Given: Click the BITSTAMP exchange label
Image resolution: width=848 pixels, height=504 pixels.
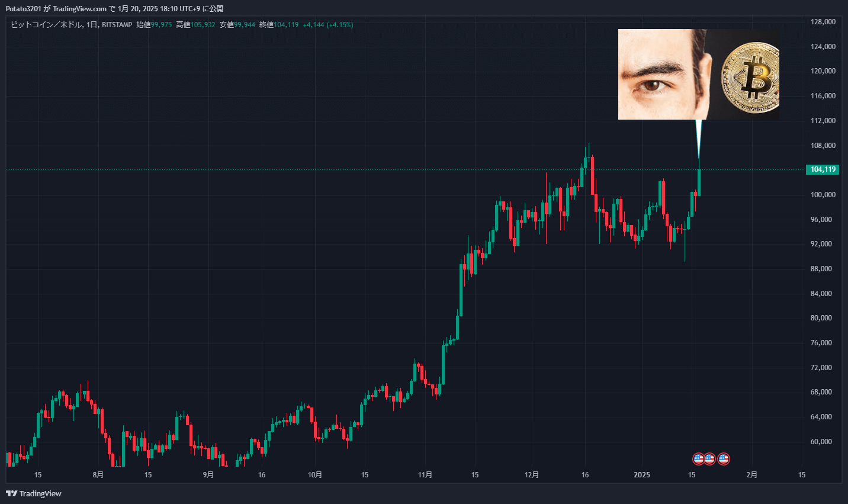Looking at the screenshot, I should (x=117, y=25).
